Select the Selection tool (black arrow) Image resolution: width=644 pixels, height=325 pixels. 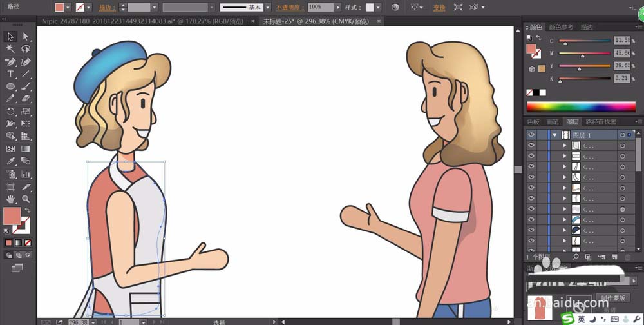10,37
